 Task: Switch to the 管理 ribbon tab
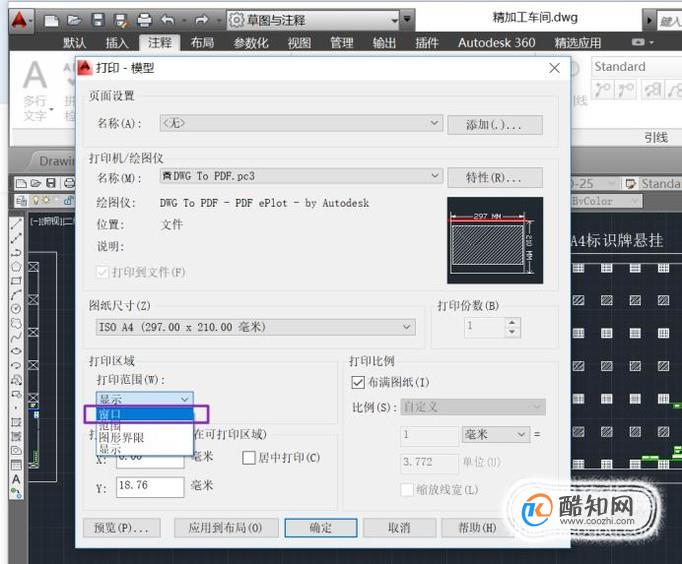coord(342,43)
